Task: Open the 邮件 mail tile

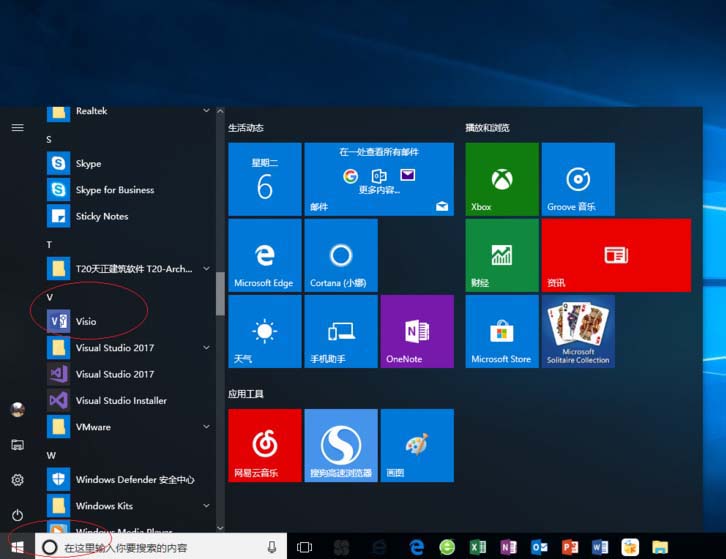Action: (379, 179)
